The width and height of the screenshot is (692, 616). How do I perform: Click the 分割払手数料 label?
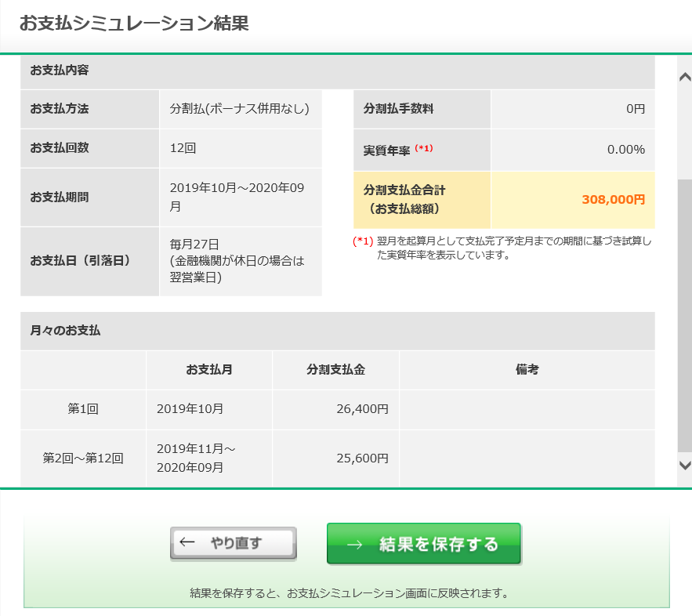point(399,109)
